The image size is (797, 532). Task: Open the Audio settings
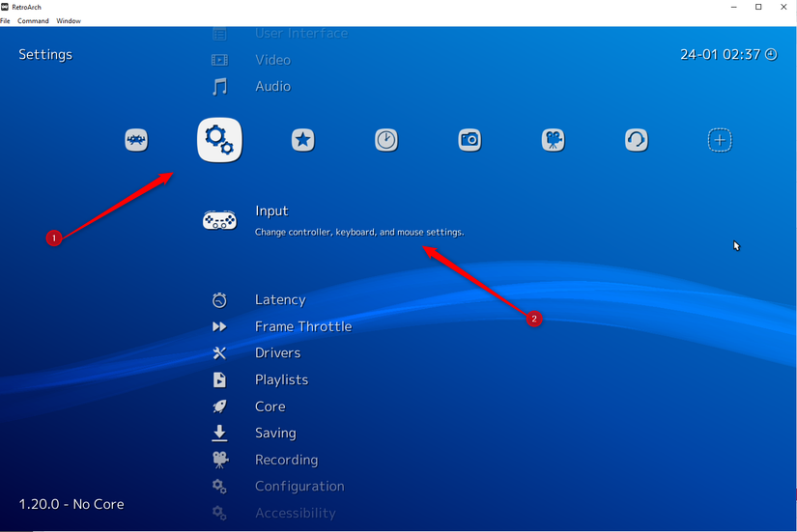click(273, 86)
